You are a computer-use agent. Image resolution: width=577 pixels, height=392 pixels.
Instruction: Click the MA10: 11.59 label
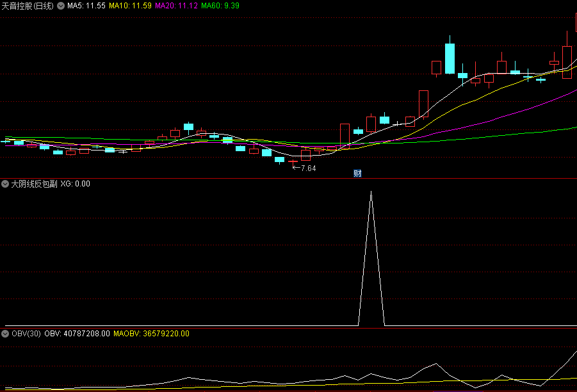[130, 6]
